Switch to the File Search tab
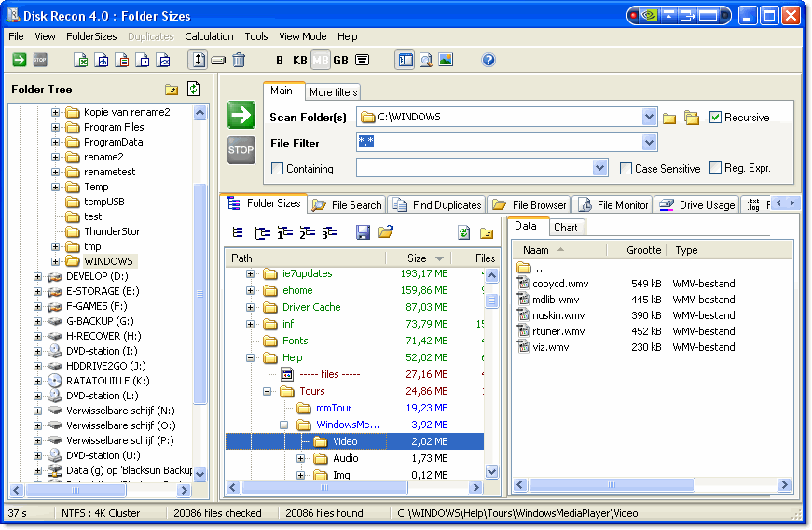 coord(348,205)
